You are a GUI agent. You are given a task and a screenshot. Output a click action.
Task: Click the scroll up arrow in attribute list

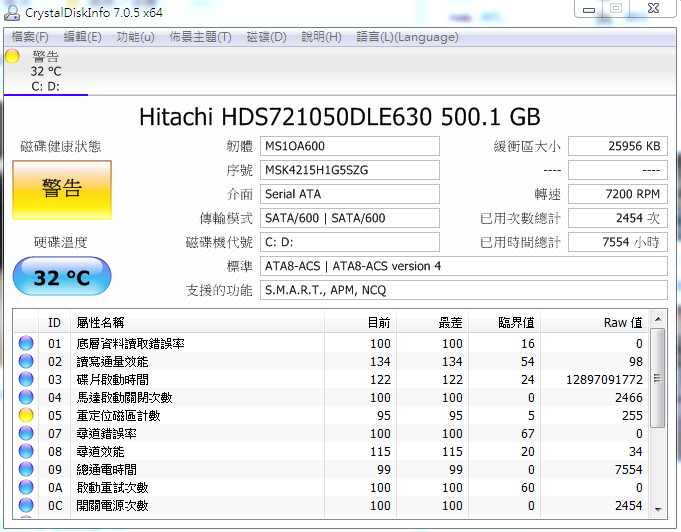pyautogui.click(x=658, y=319)
